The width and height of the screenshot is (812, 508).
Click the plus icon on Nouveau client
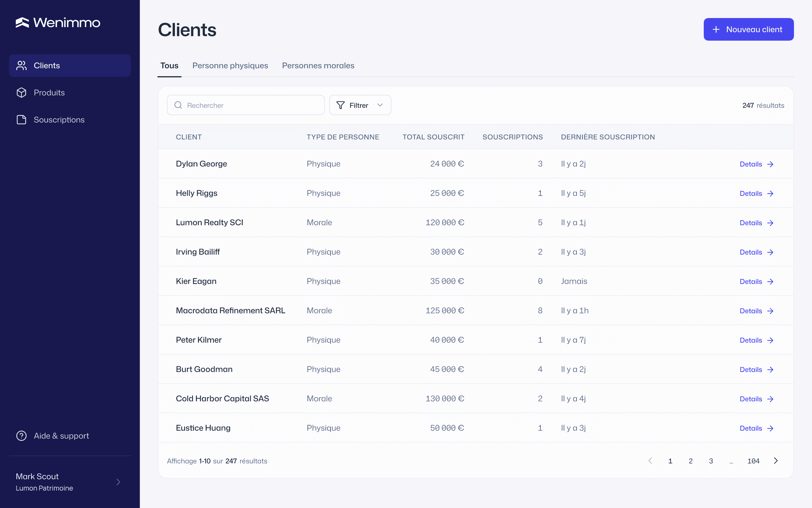[x=716, y=30]
